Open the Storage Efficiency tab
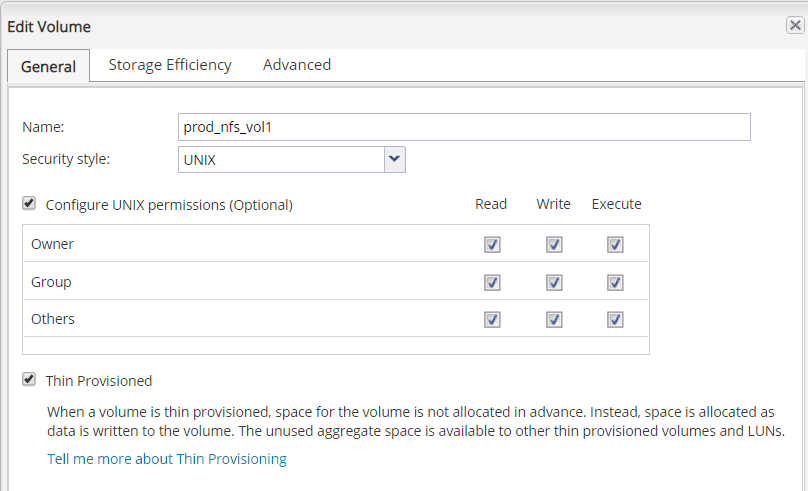 click(x=170, y=65)
